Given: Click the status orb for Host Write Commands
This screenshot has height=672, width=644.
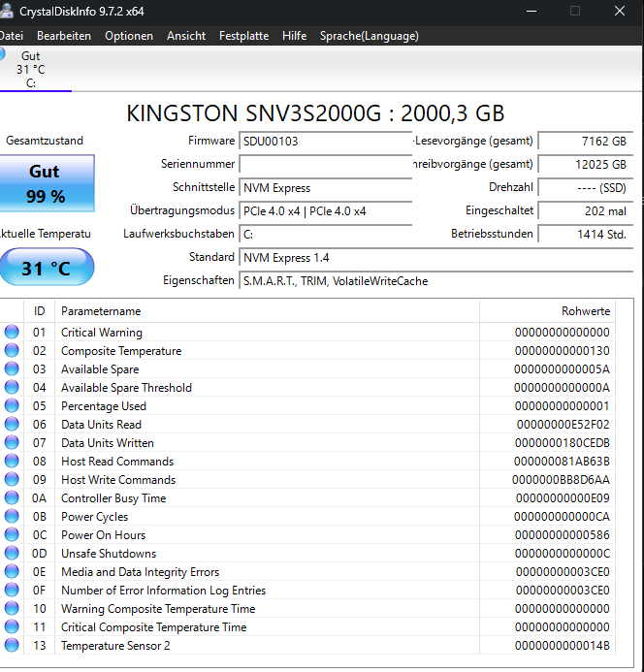Looking at the screenshot, I should [12, 479].
